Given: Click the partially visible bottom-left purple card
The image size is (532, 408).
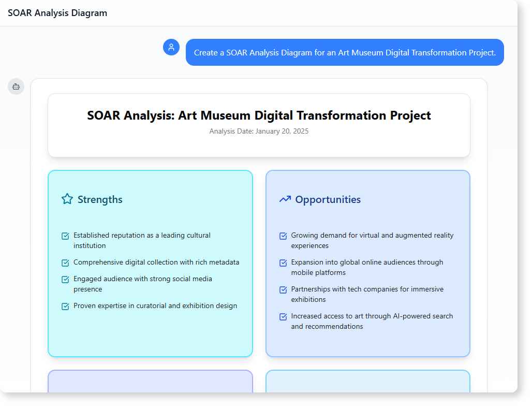Looking at the screenshot, I should click(150, 381).
